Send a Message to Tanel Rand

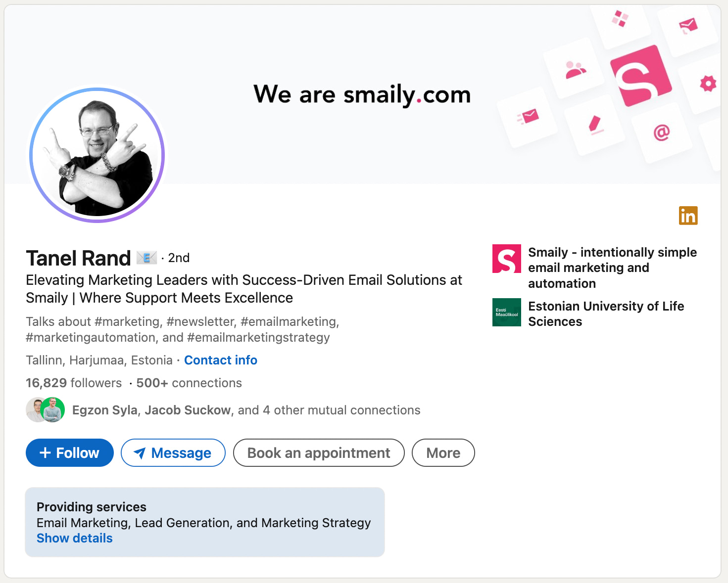[173, 453]
